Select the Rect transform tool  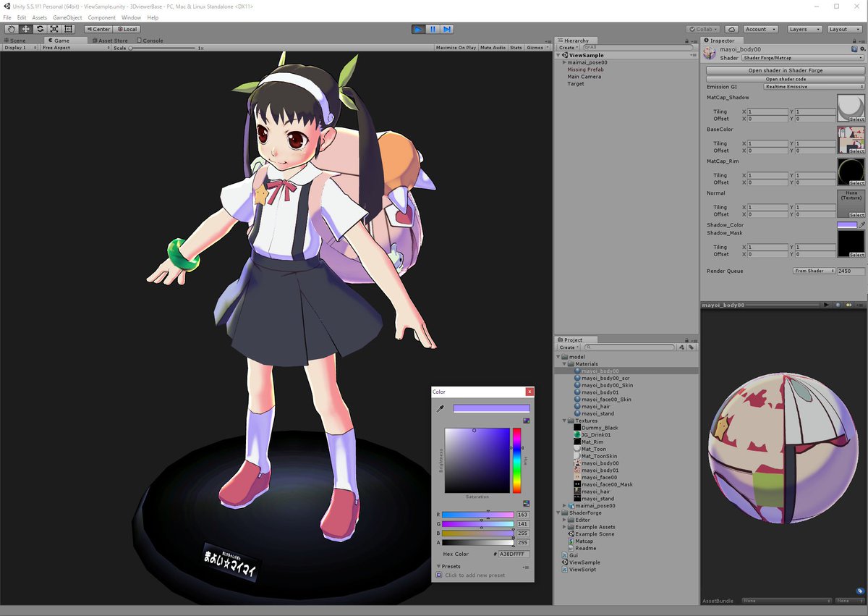69,29
